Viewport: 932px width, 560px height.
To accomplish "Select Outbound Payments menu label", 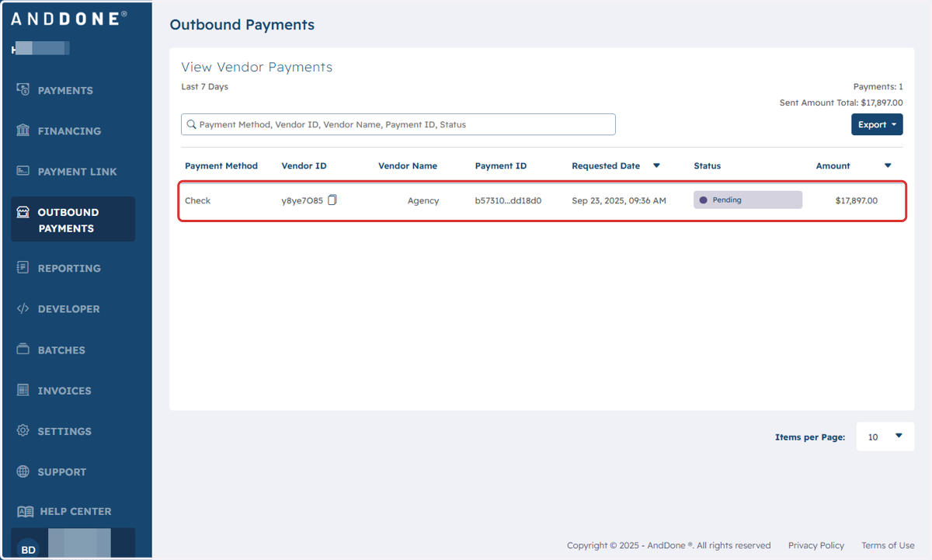I will click(68, 220).
